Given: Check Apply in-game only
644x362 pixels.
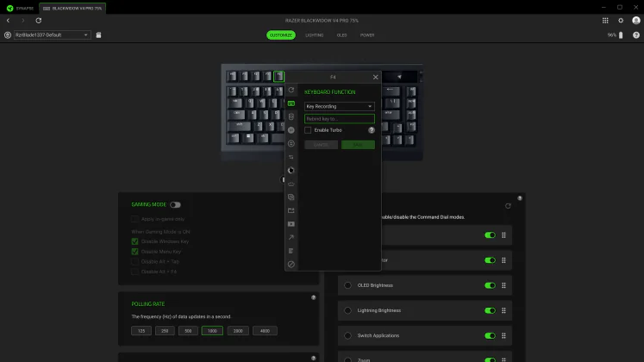Looking at the screenshot, I should click(x=134, y=219).
